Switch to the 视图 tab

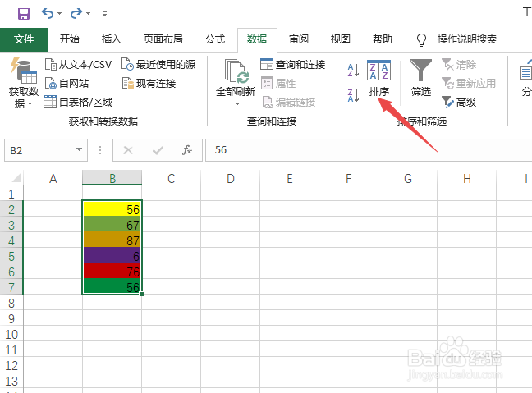[x=341, y=39]
